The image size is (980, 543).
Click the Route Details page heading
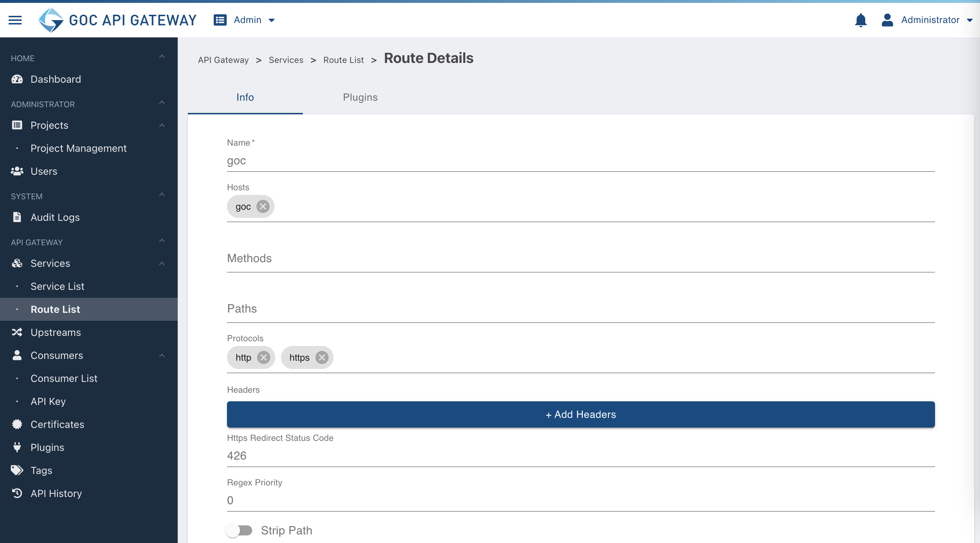[429, 58]
